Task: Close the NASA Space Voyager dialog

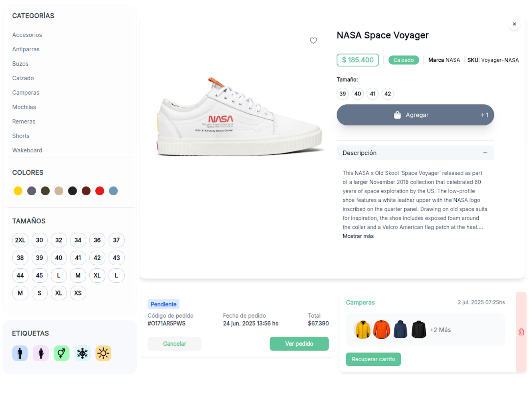Action: pyautogui.click(x=514, y=24)
